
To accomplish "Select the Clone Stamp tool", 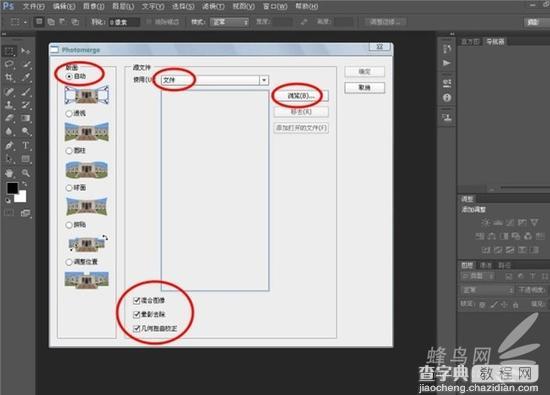I will coord(9,105).
